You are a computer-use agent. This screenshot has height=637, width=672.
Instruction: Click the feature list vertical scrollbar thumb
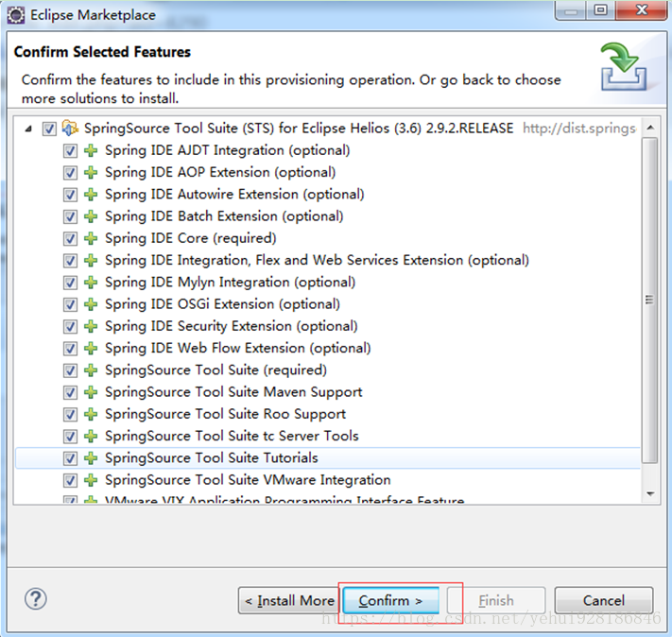tap(650, 300)
